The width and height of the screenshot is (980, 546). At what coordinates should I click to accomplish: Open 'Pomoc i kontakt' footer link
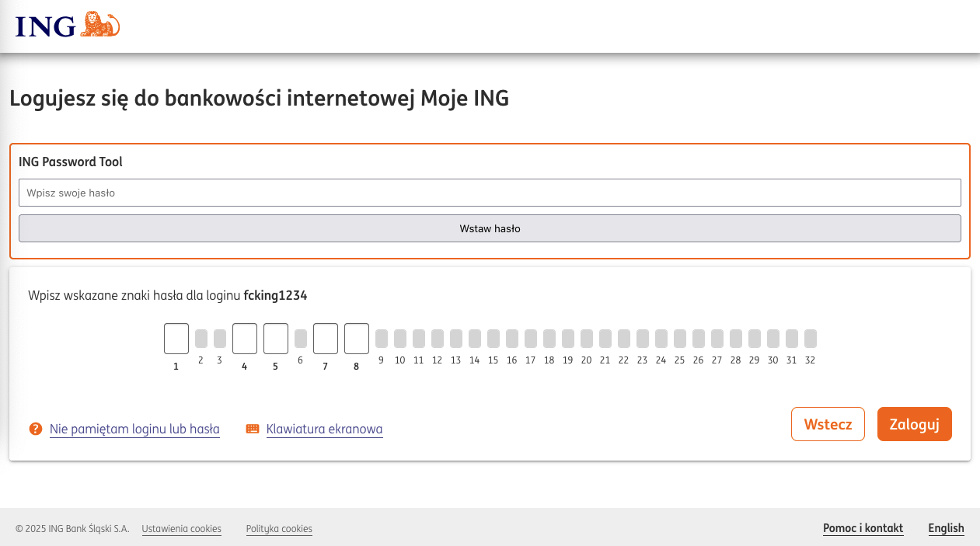tap(863, 528)
